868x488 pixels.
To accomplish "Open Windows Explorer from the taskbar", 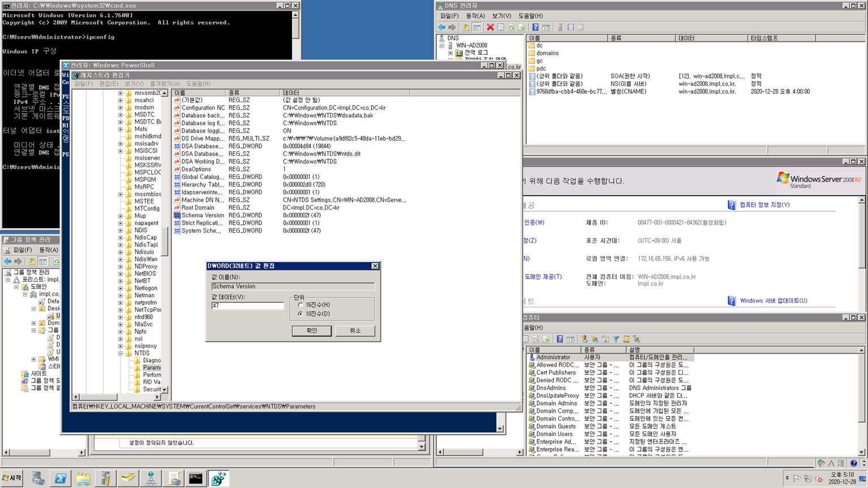I will tap(83, 478).
